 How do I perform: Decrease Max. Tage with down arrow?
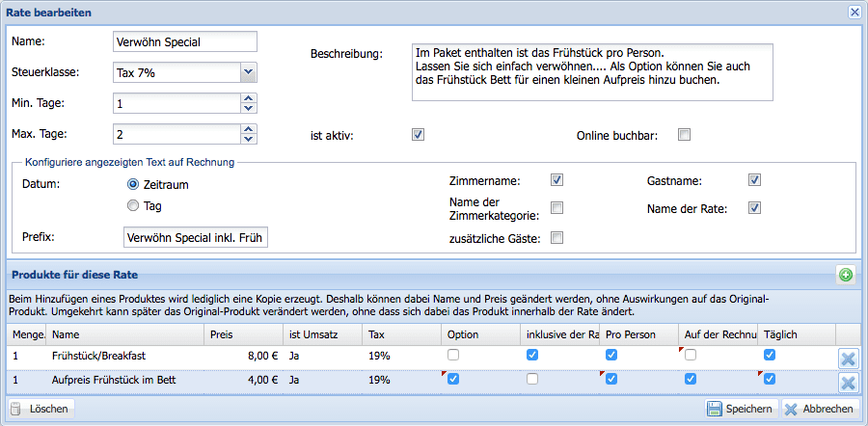pos(249,139)
